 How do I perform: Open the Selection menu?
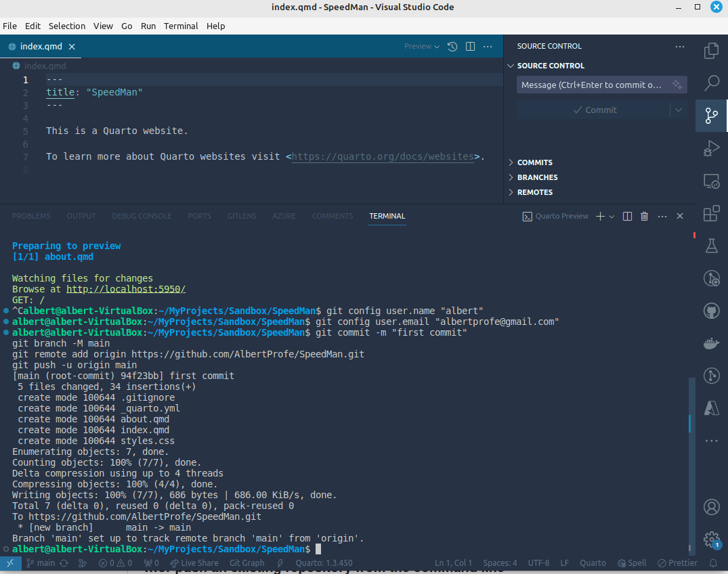pyautogui.click(x=67, y=26)
